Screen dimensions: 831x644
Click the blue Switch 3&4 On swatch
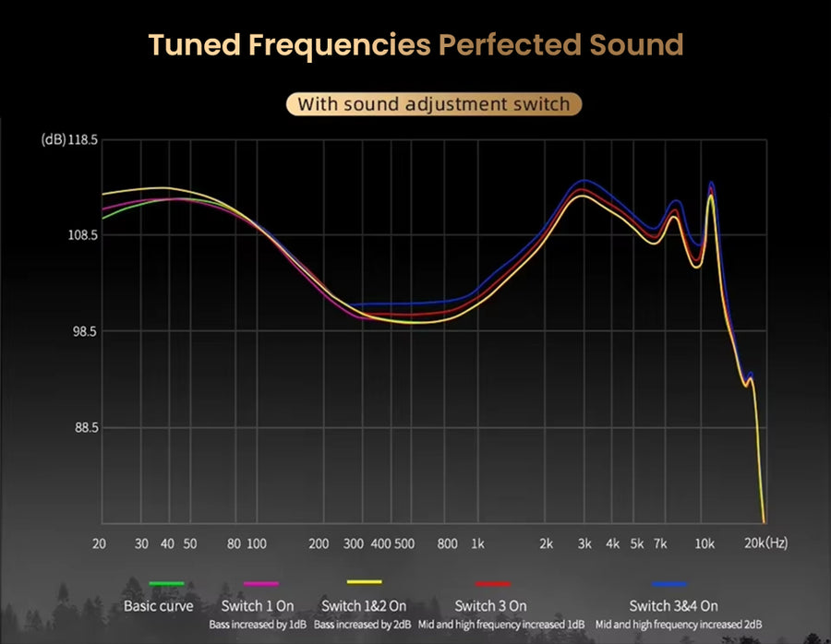[x=668, y=584]
